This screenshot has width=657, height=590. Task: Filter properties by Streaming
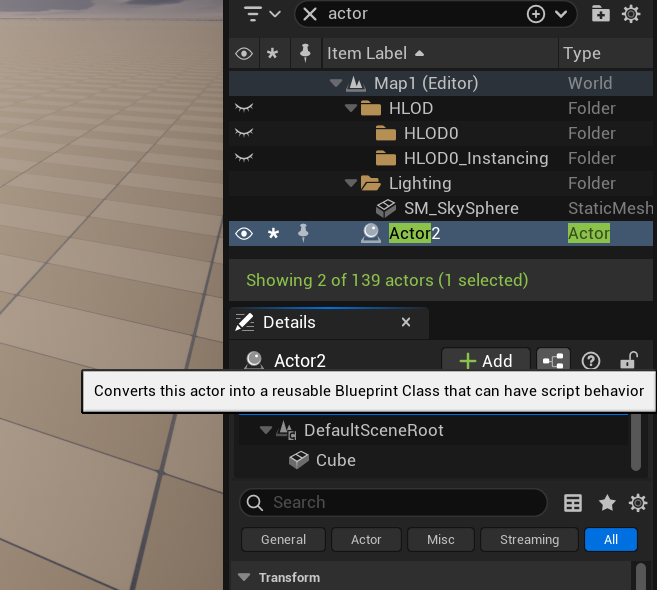[x=529, y=539]
